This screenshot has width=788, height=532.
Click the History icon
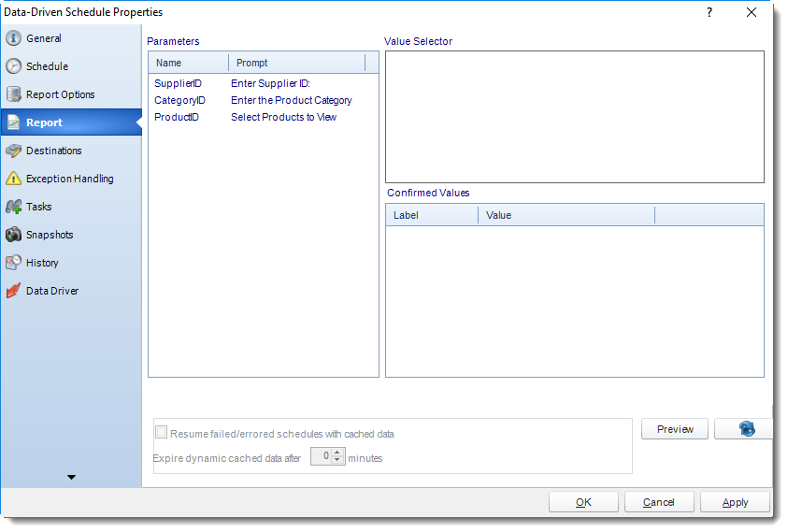[14, 263]
